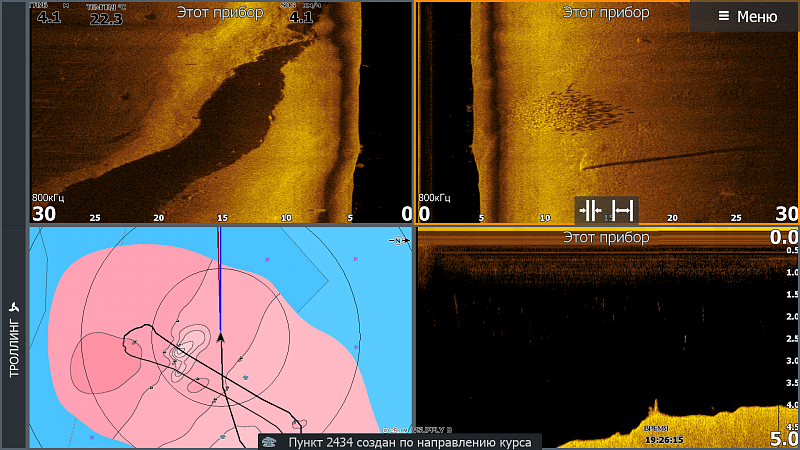Image resolution: width=800 pixels, height=450 pixels.
Task: Click the 4.1 depth readout
Action: point(49,17)
